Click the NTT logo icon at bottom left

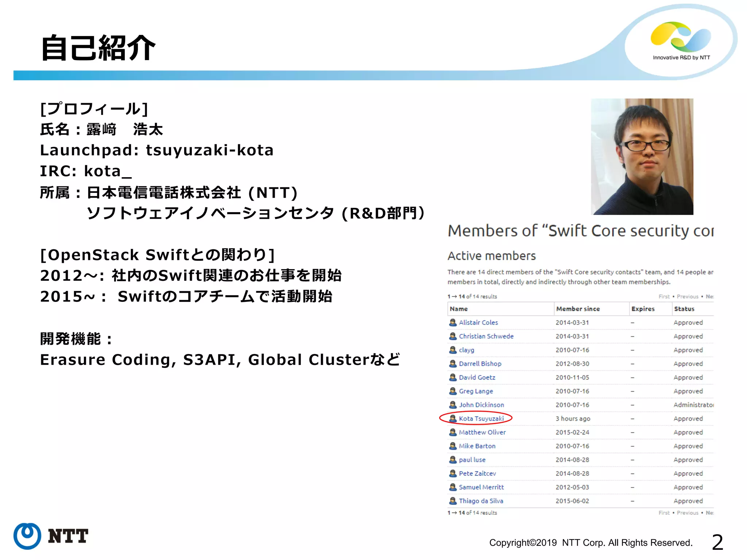point(27,536)
